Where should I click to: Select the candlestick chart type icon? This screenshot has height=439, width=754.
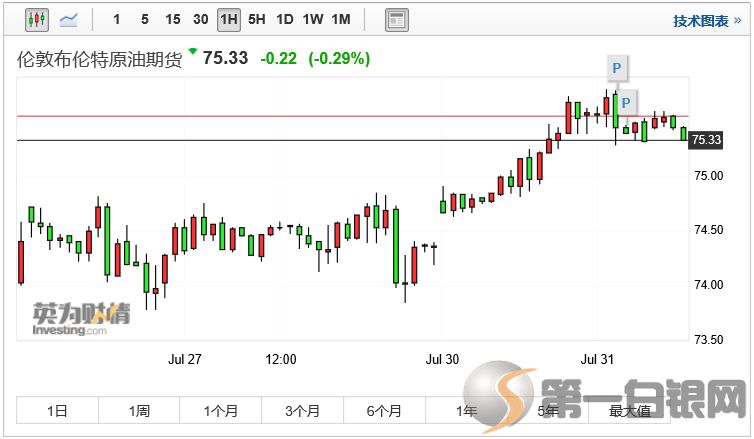(37, 20)
